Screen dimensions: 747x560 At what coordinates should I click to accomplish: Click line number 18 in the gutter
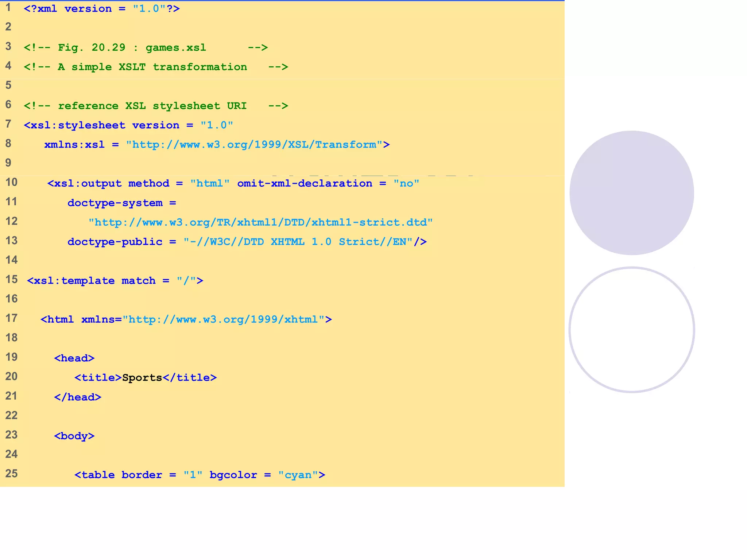(11, 338)
